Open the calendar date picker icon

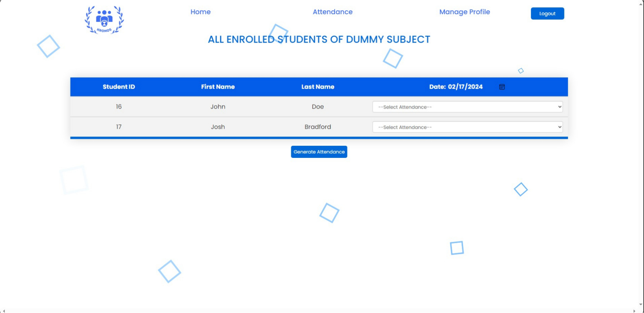[x=502, y=87]
